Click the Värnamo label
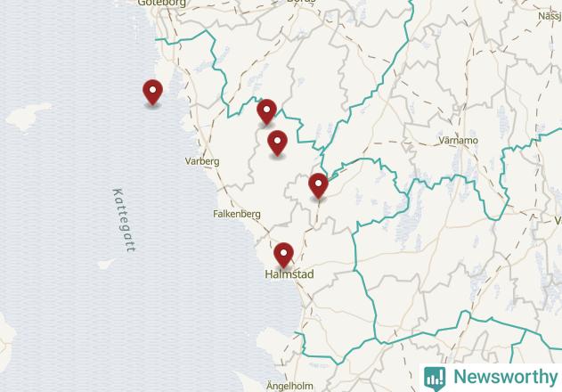 pyautogui.click(x=459, y=140)
